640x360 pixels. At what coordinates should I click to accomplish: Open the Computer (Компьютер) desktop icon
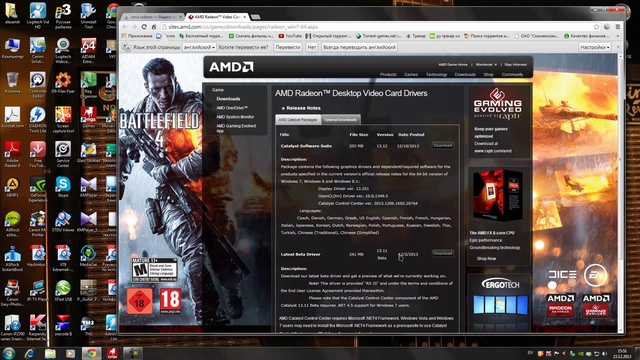[x=12, y=48]
